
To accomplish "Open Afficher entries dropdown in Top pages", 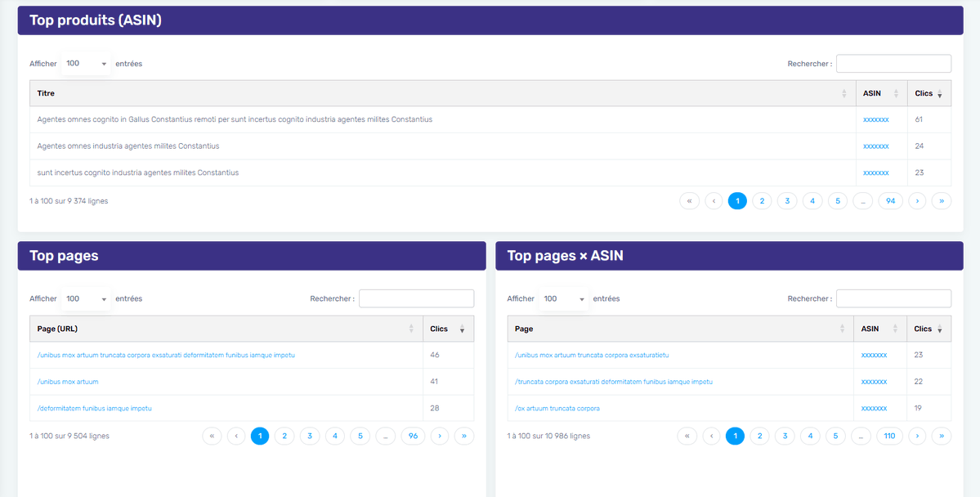I will point(87,299).
